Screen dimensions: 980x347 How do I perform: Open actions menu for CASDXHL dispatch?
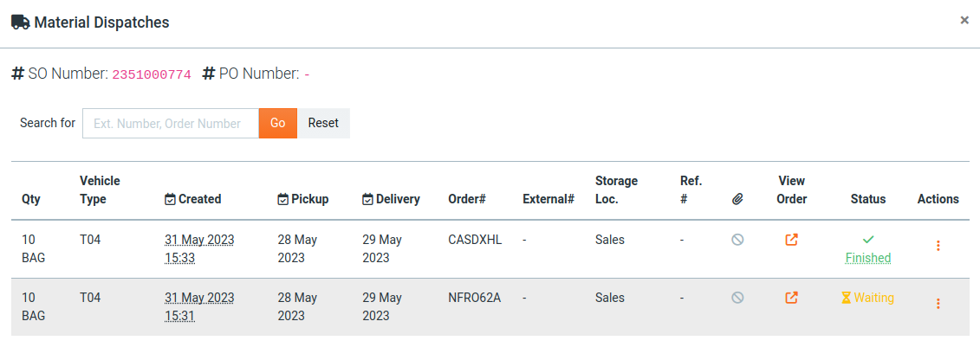(938, 246)
